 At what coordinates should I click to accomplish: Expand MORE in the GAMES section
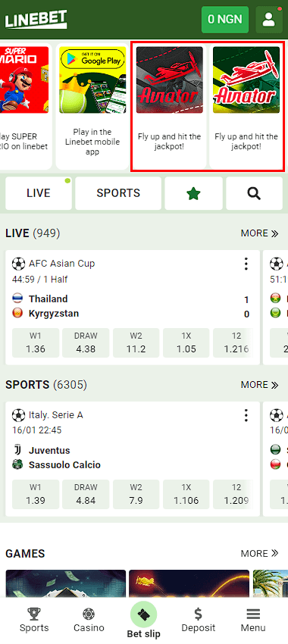(x=260, y=553)
